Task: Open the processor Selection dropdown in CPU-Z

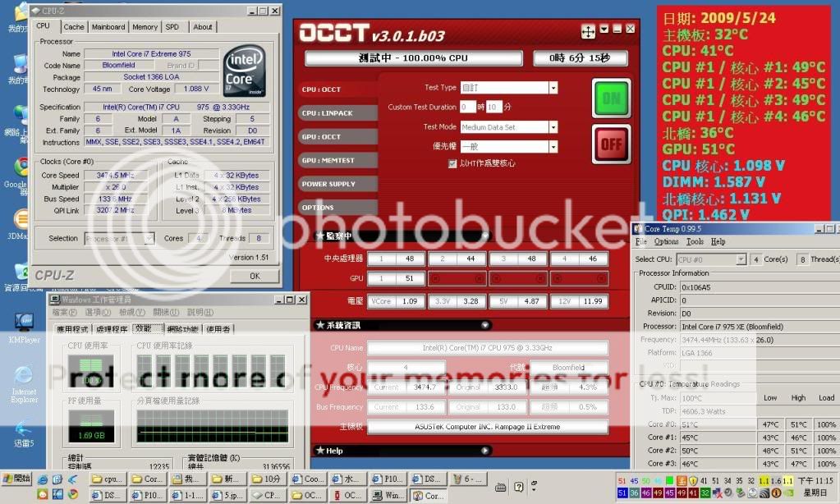Action: [149, 238]
